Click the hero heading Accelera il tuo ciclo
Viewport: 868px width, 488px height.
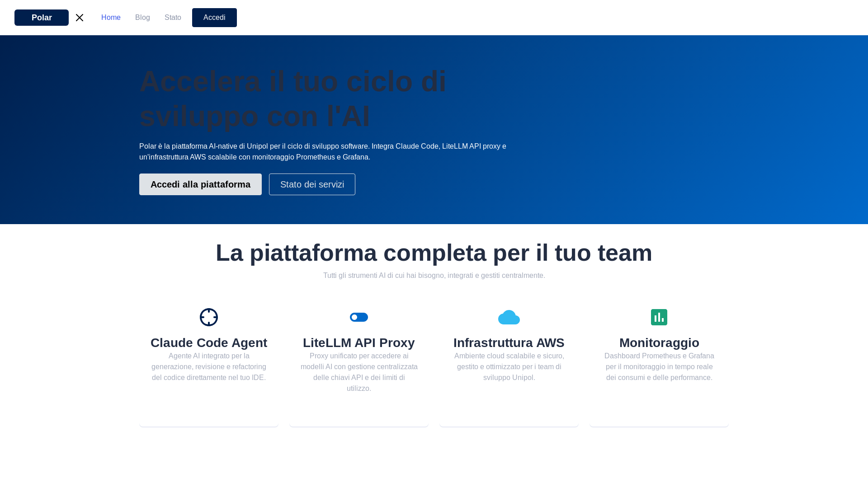(x=293, y=99)
